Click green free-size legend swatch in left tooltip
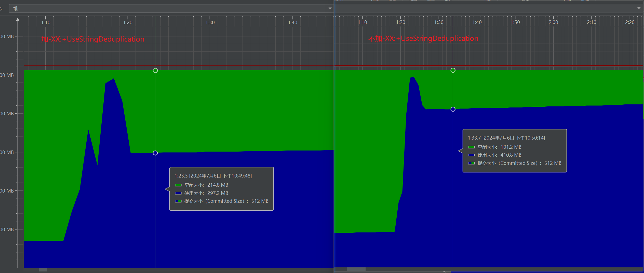 (x=178, y=185)
